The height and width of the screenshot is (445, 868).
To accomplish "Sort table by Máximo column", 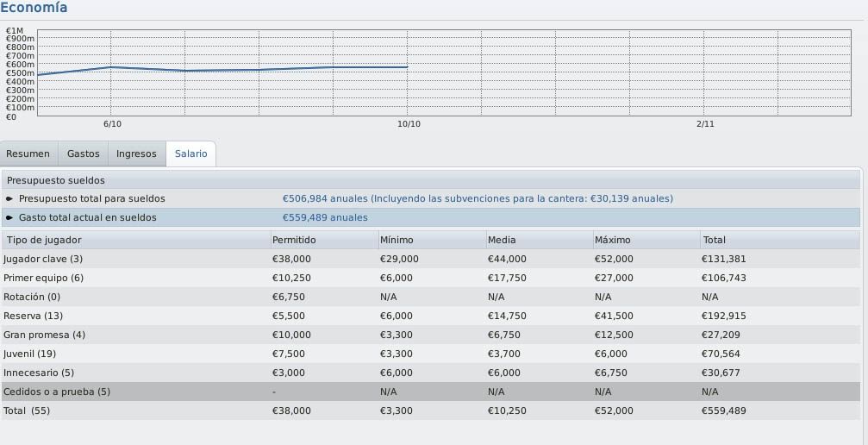I will pos(646,240).
